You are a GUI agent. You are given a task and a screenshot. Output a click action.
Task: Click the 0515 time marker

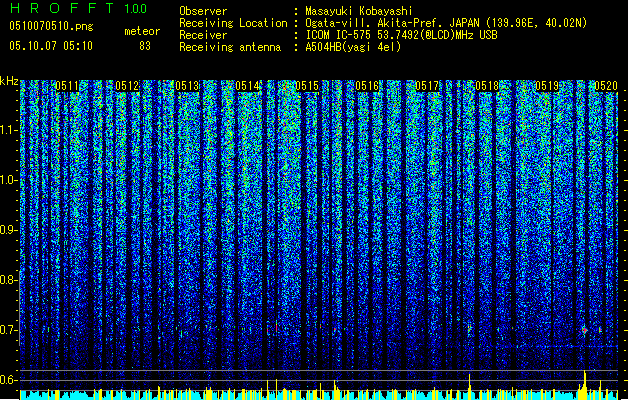[x=307, y=86]
